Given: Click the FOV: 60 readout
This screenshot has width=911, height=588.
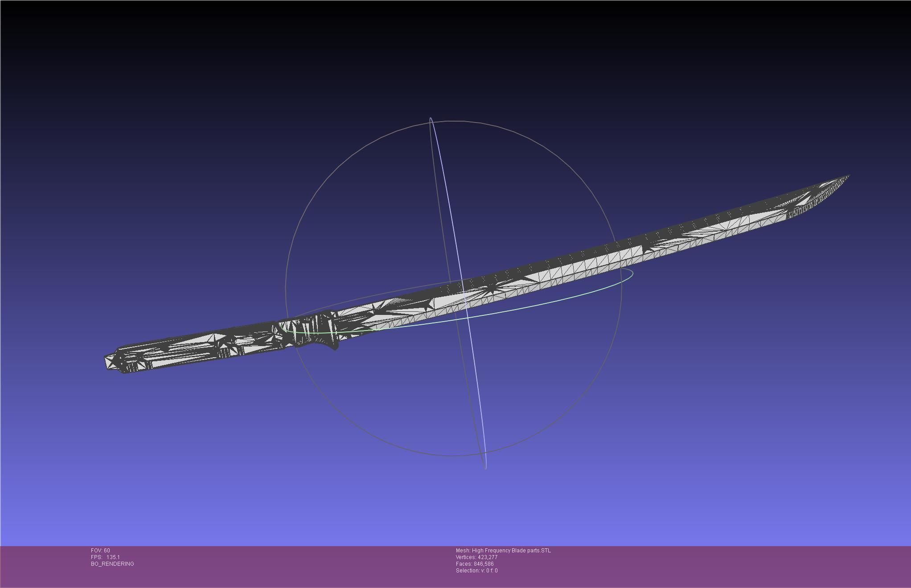Looking at the screenshot, I should pyautogui.click(x=100, y=551).
